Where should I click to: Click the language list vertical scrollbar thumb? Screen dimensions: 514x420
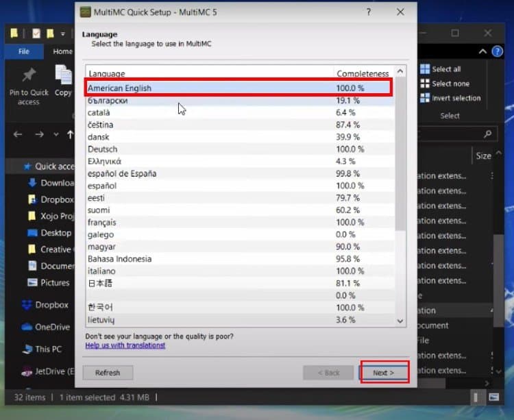tap(400, 153)
